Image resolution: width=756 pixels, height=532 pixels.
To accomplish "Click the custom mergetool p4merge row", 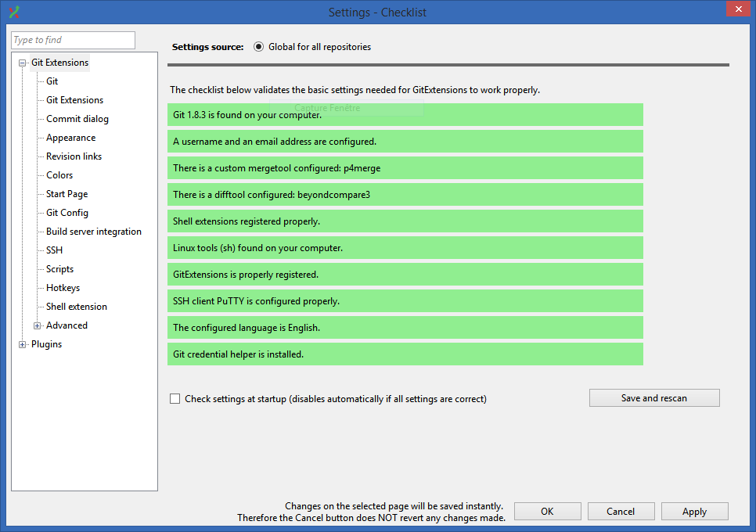I will 405,167.
